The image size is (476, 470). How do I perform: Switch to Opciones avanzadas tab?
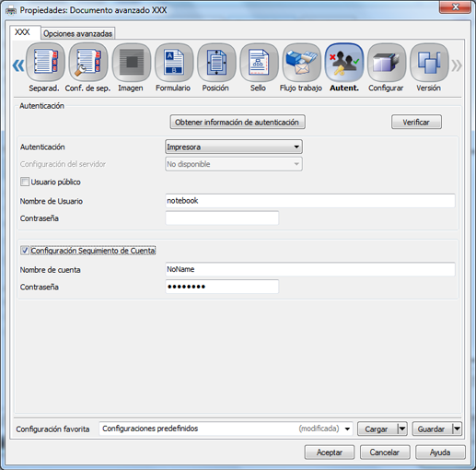click(77, 33)
